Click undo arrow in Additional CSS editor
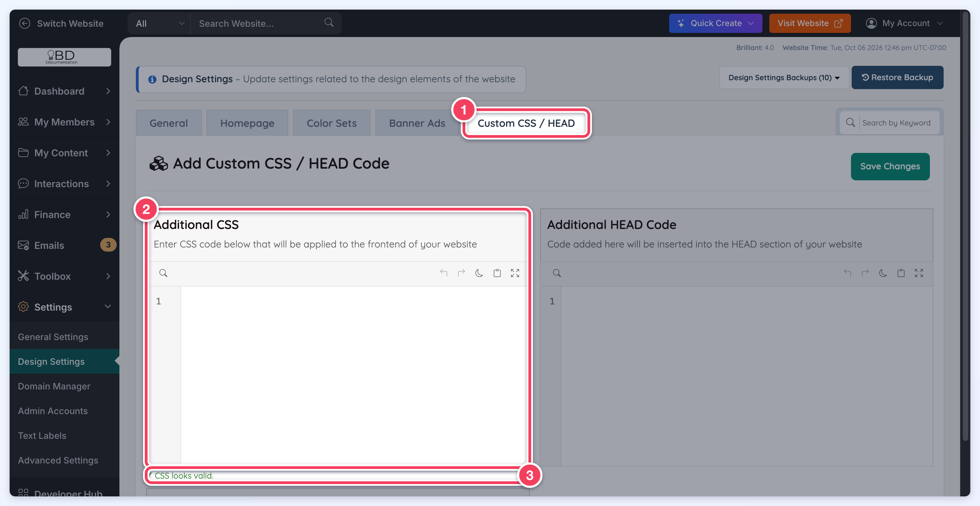The image size is (980, 506). point(444,273)
